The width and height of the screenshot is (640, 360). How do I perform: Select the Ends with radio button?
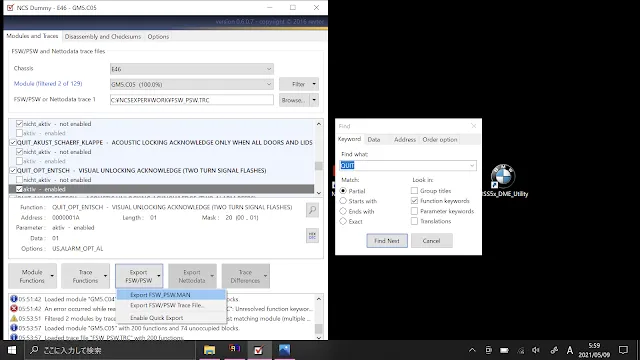[x=343, y=211]
